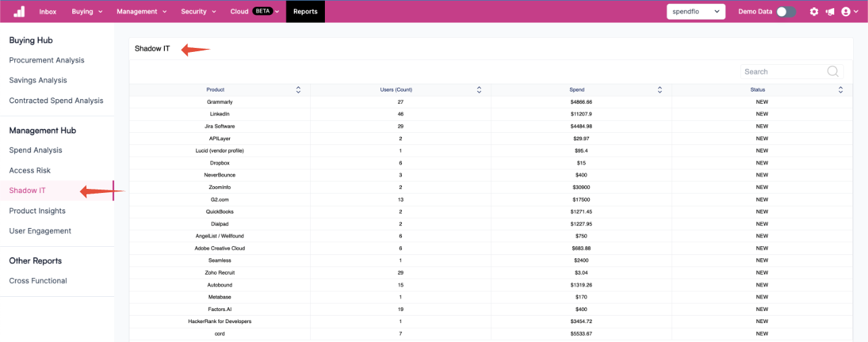Open the settings gear icon
868x342 pixels.
click(814, 11)
